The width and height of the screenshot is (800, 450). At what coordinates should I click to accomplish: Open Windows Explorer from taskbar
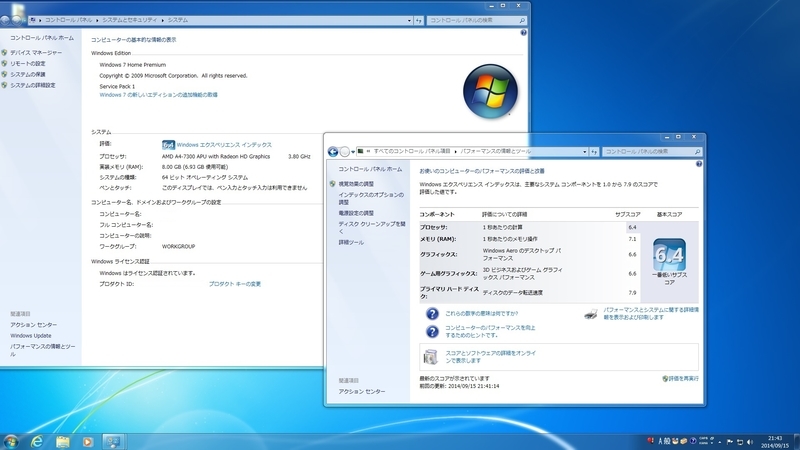tap(63, 441)
